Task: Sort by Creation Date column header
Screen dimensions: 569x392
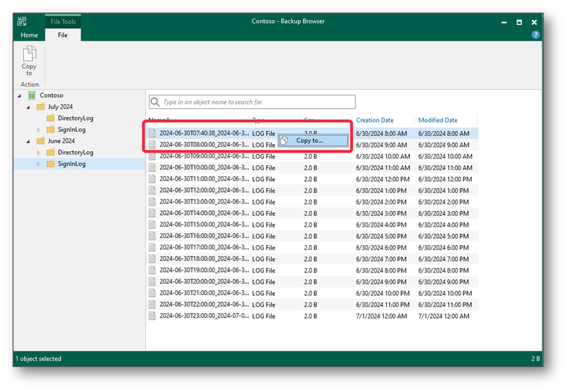Action: click(375, 120)
